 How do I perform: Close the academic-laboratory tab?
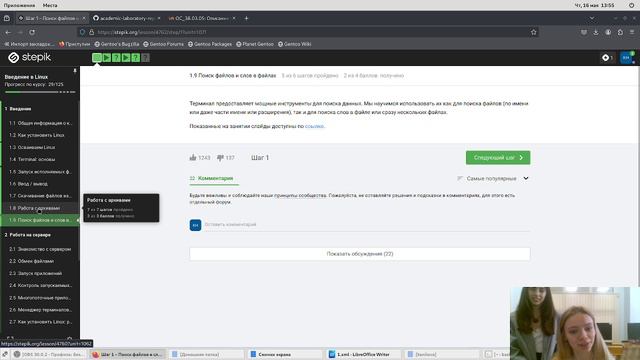(159, 18)
